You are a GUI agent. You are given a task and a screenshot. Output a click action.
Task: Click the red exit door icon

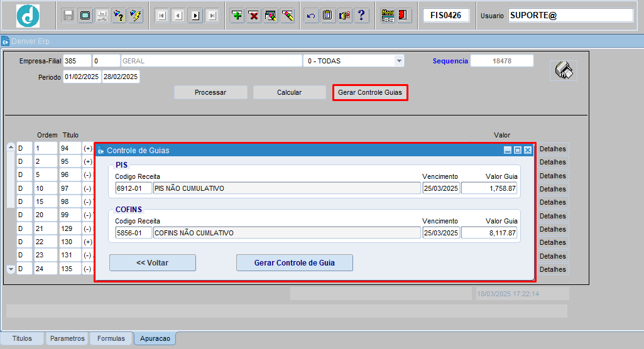click(404, 16)
